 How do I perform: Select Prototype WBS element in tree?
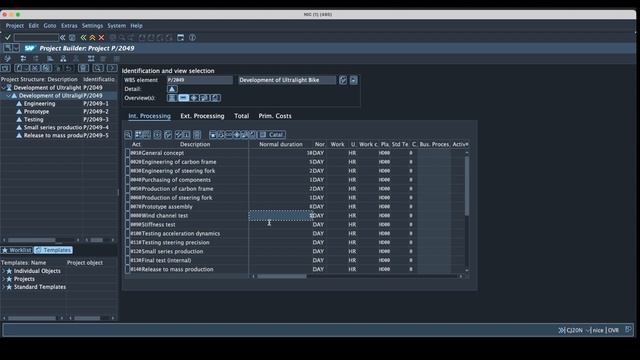(x=36, y=112)
